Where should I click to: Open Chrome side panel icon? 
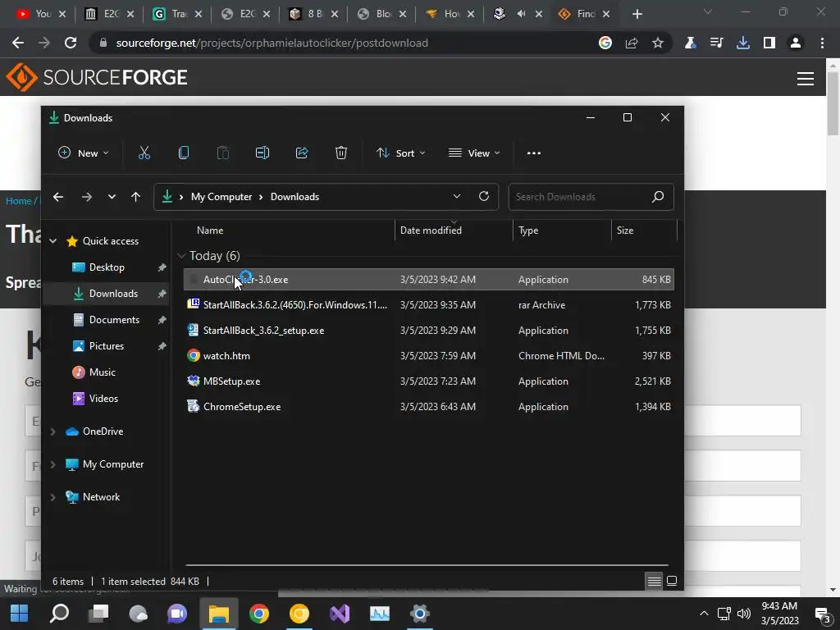click(769, 43)
